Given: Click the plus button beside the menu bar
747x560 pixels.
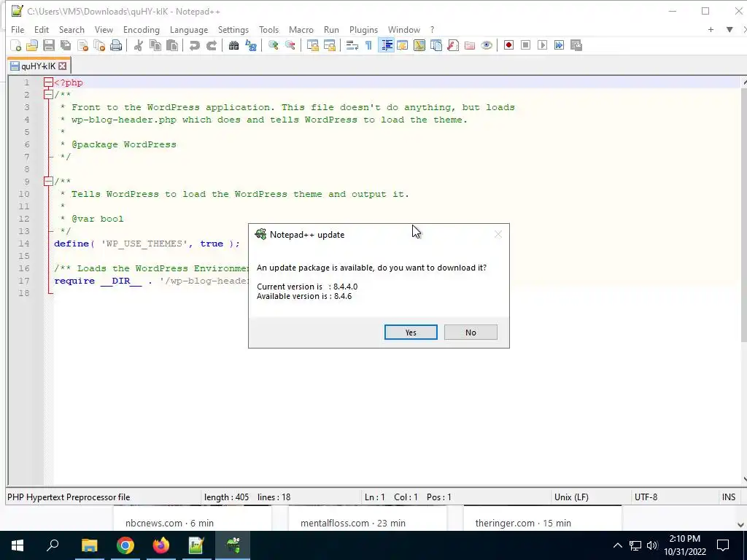Looking at the screenshot, I should tap(711, 29).
